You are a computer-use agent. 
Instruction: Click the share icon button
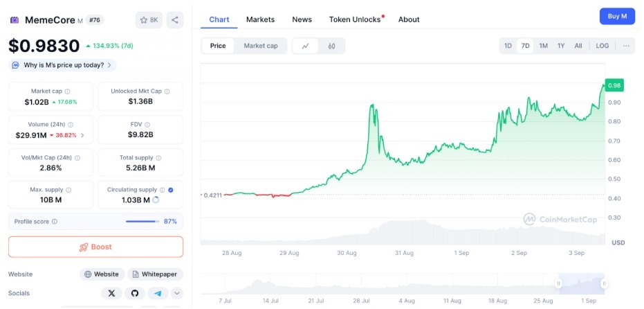click(175, 20)
